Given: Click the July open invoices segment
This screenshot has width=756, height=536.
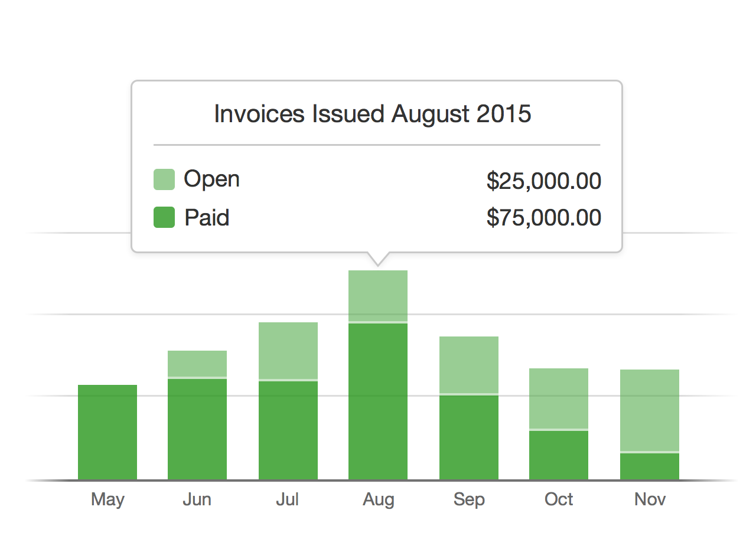Looking at the screenshot, I should pos(288,351).
